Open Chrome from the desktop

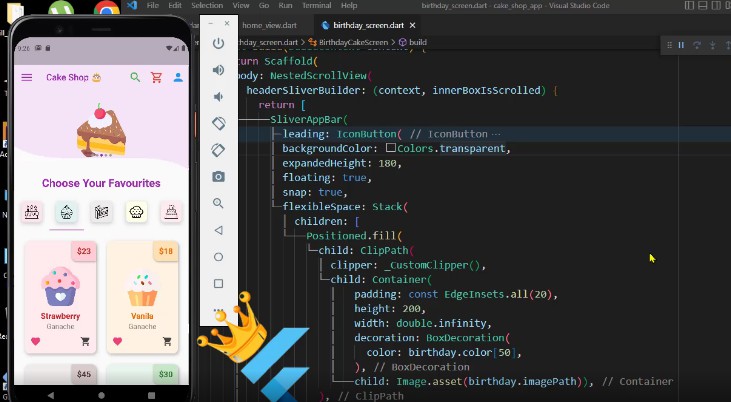click(106, 8)
